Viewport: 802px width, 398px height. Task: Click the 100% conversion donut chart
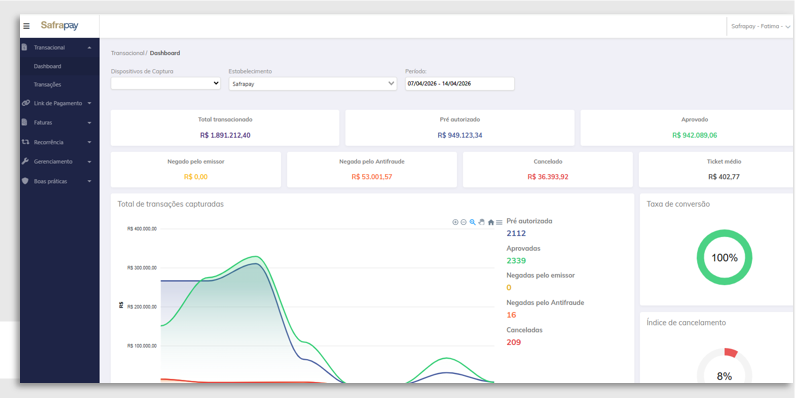[x=724, y=257]
